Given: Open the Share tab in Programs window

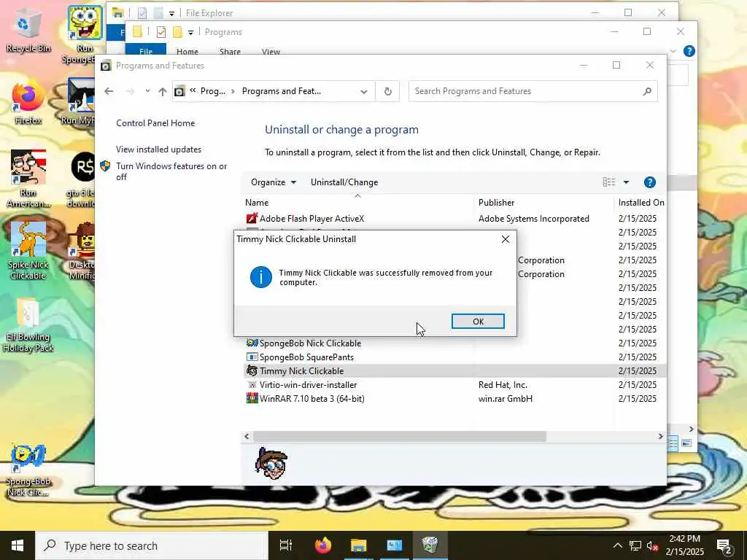Looking at the screenshot, I should tap(230, 52).
